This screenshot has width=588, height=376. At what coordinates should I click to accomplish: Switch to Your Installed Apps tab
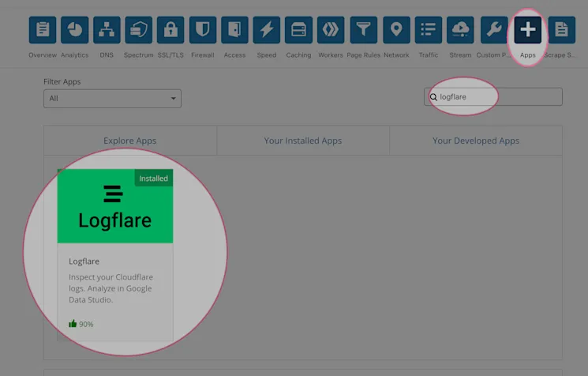point(303,141)
